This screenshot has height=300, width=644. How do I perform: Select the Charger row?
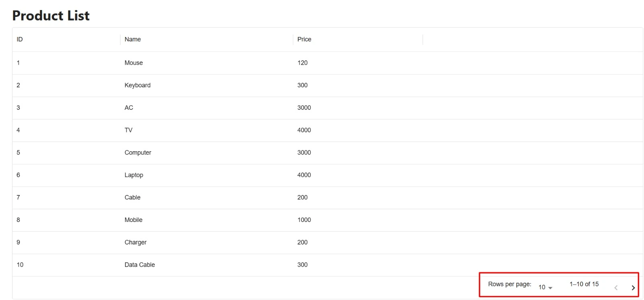(135, 242)
